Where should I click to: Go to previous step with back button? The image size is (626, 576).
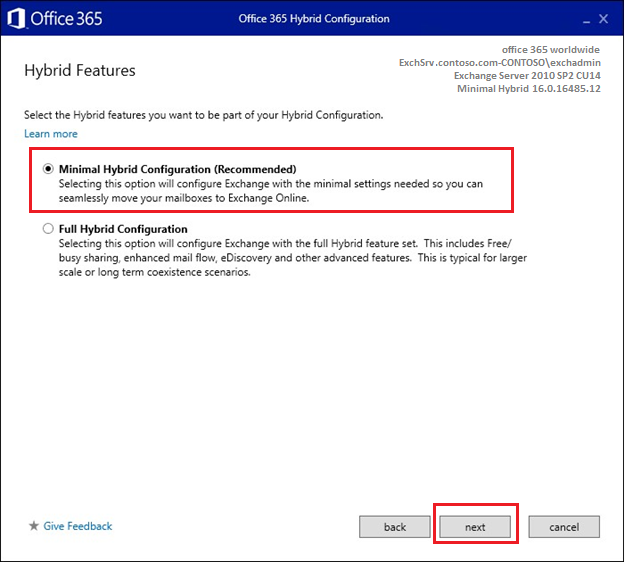point(395,526)
